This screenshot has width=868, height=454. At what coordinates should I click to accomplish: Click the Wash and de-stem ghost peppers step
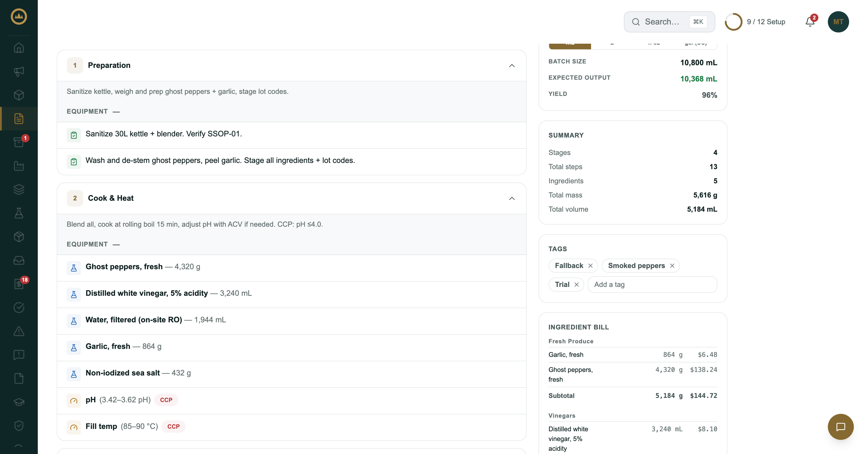(x=292, y=162)
